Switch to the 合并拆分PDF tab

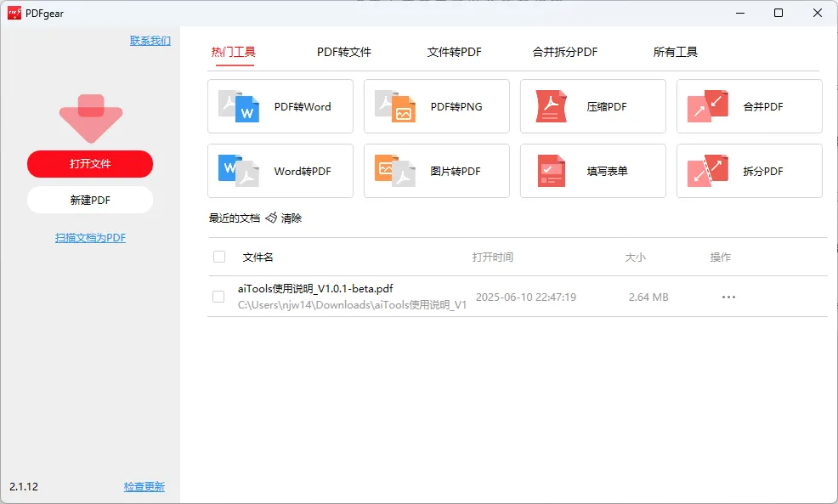pyautogui.click(x=565, y=52)
